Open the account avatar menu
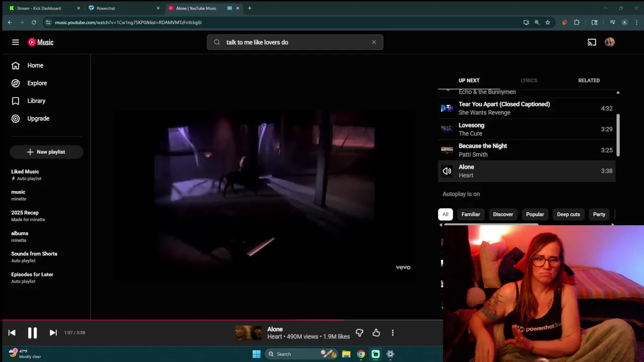The width and height of the screenshot is (644, 362). click(610, 42)
